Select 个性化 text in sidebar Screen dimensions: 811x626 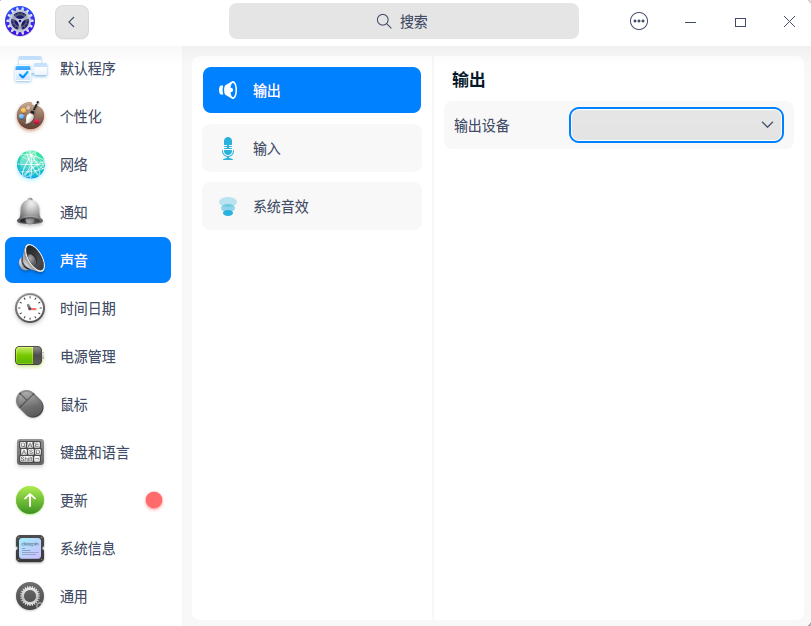pos(81,116)
